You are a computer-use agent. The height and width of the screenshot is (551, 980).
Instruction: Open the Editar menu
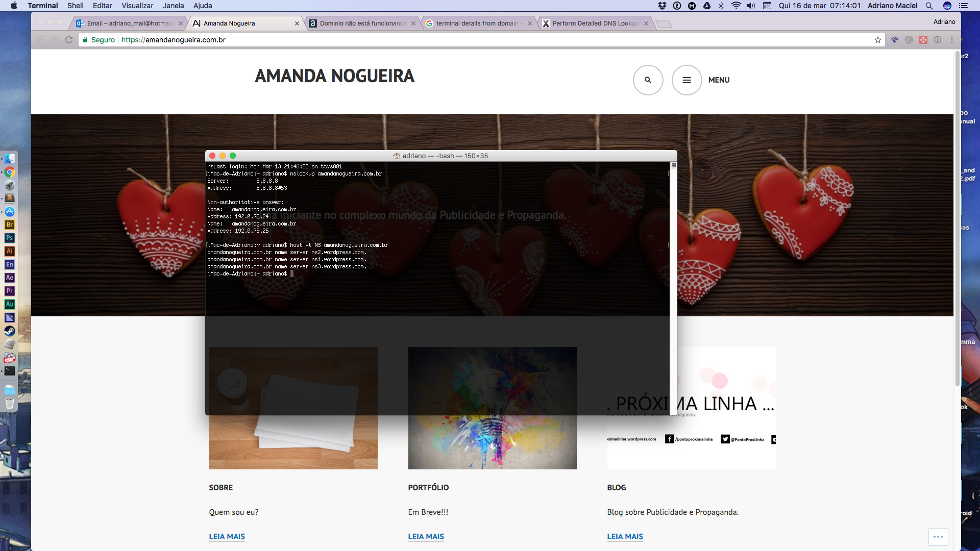[102, 6]
